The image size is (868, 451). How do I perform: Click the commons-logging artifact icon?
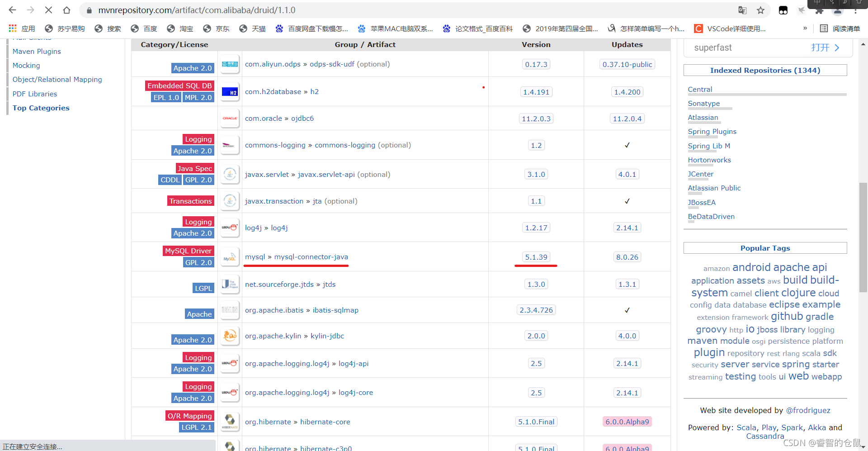click(x=230, y=145)
